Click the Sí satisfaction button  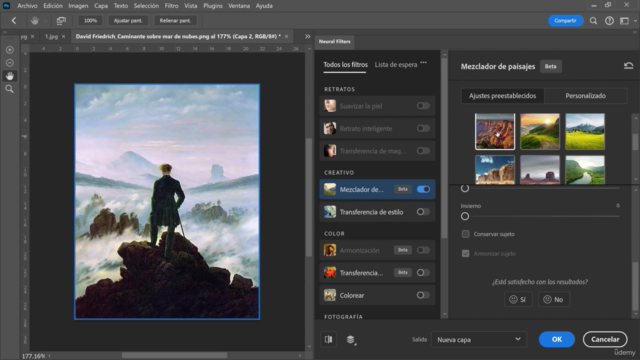(518, 299)
